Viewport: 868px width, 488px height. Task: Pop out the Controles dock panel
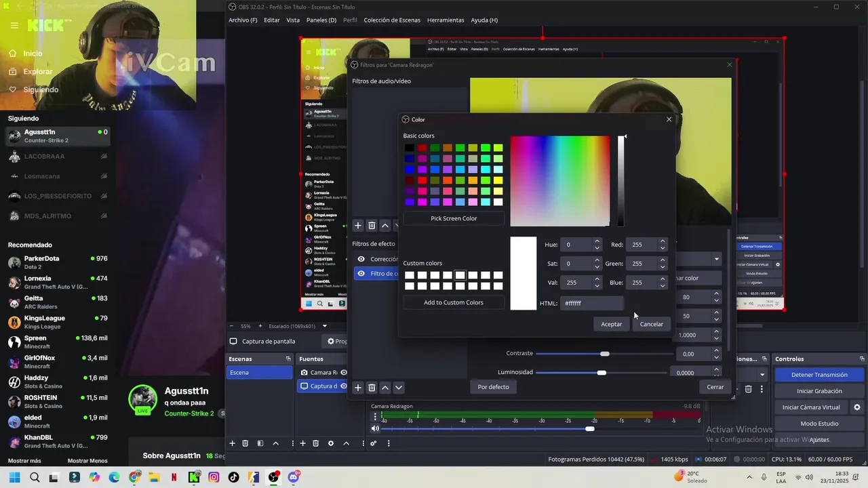click(x=862, y=359)
